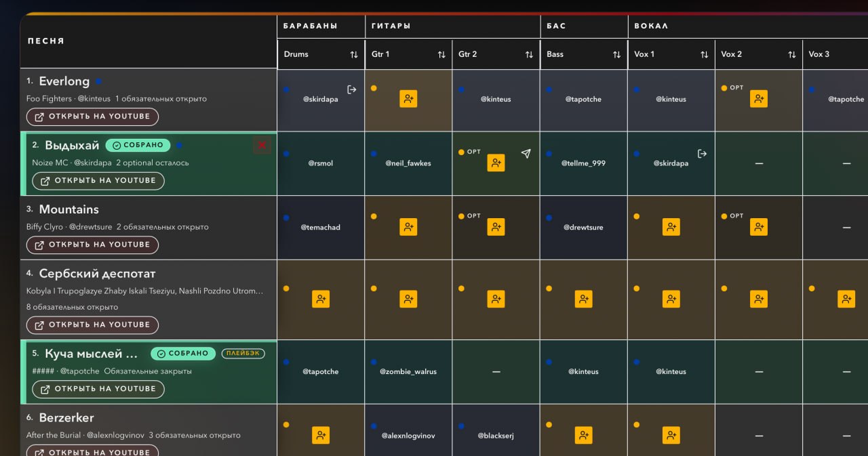Click @zombie_walrus in Куча мыслей Gtr 1
The width and height of the screenshot is (868, 456).
coord(408,371)
